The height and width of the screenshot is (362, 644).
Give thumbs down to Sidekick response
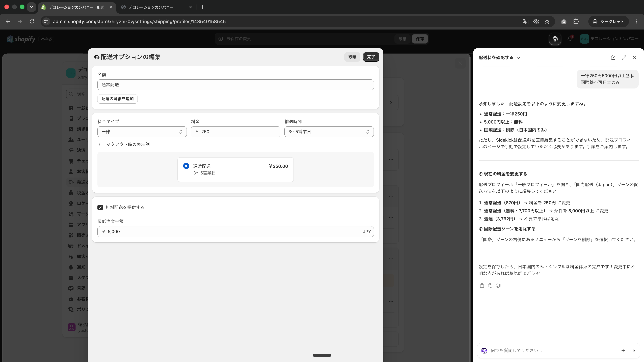pos(498,286)
